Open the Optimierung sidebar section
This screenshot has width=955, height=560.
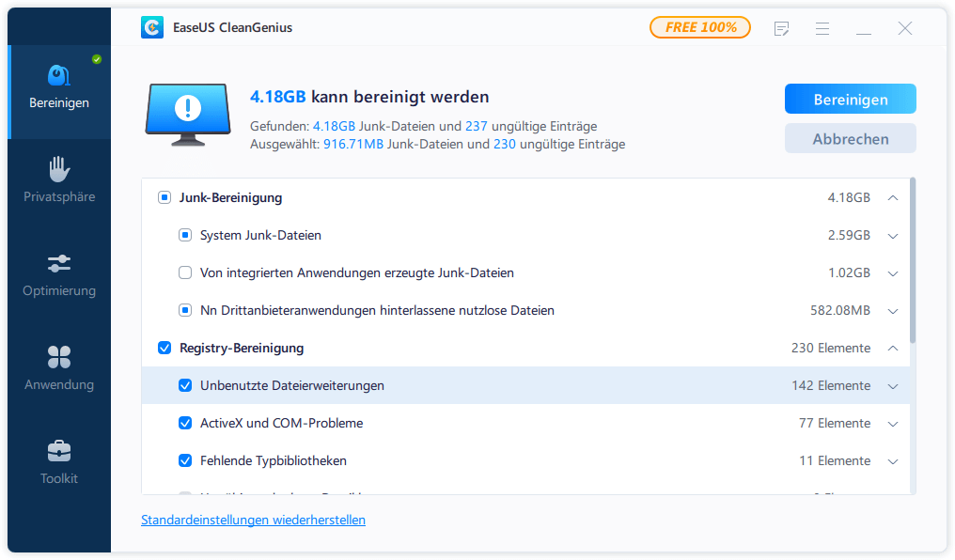59,274
